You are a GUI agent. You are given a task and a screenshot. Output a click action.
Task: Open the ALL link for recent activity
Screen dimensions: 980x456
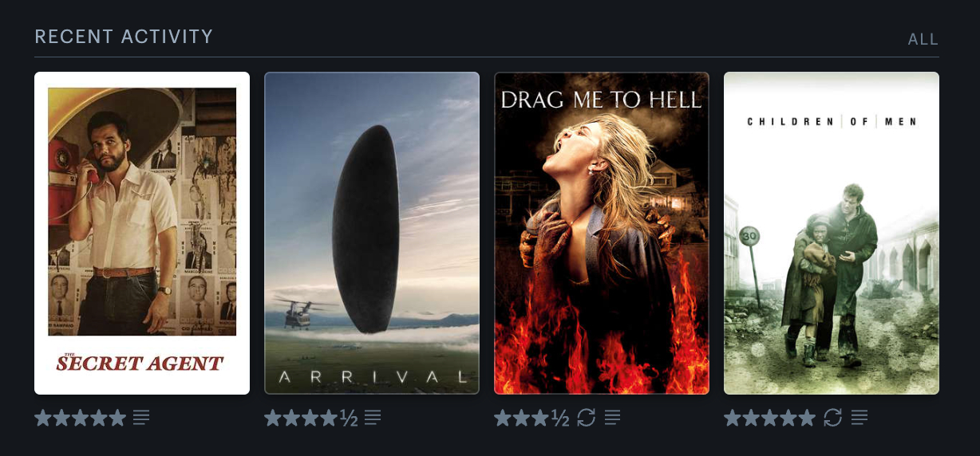click(x=923, y=40)
